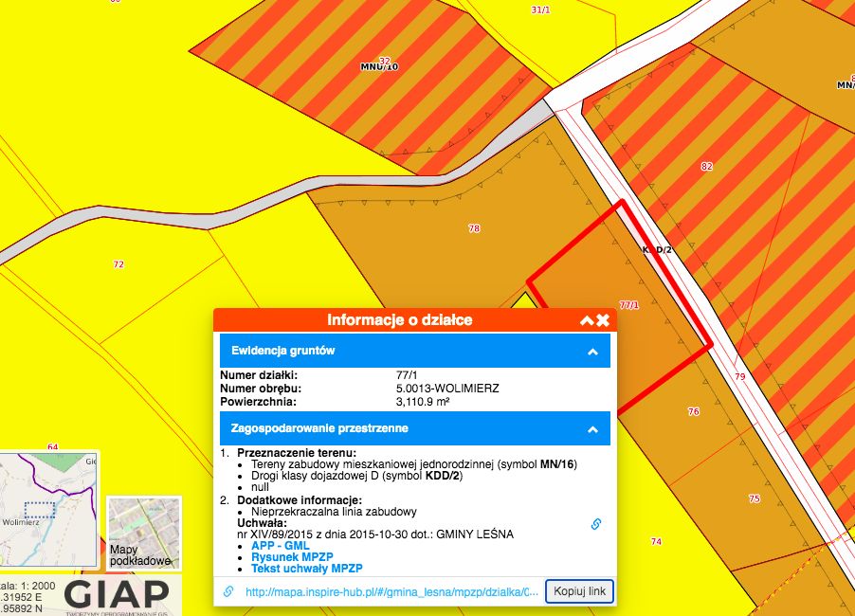Open the Tekst uchwały MPZP link
Viewport: 855px width, 616px height.
click(306, 569)
